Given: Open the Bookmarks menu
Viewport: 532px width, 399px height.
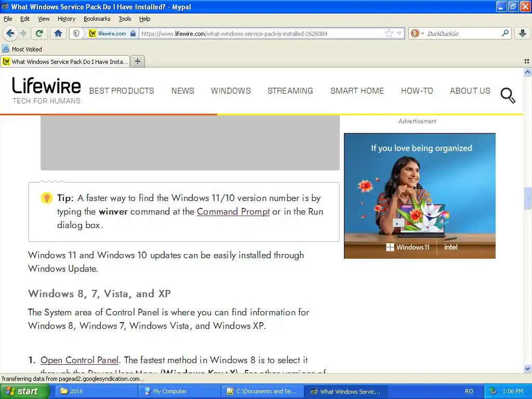Looking at the screenshot, I should coord(97,19).
